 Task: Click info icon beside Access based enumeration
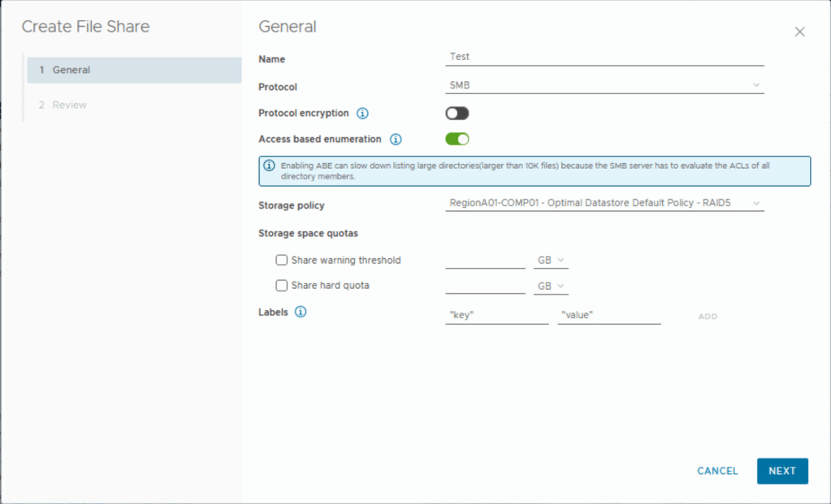396,140
